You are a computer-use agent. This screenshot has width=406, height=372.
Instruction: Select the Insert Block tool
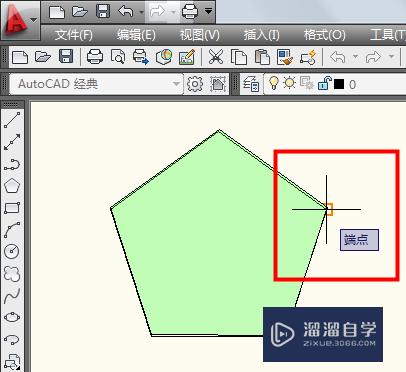pos(12,361)
